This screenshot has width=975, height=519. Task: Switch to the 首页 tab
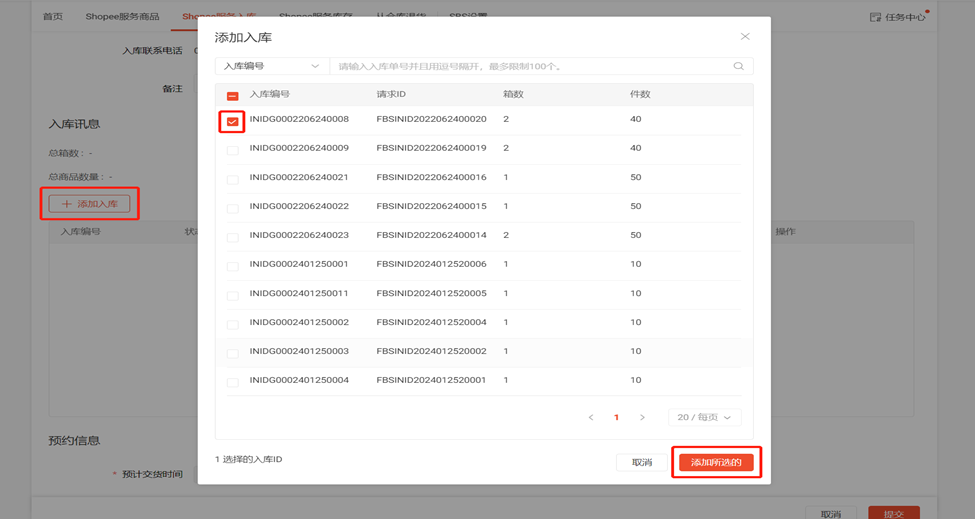click(52, 17)
